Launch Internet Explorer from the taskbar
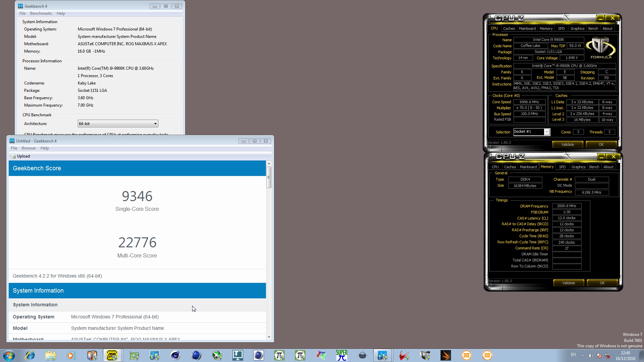 pos(30,355)
